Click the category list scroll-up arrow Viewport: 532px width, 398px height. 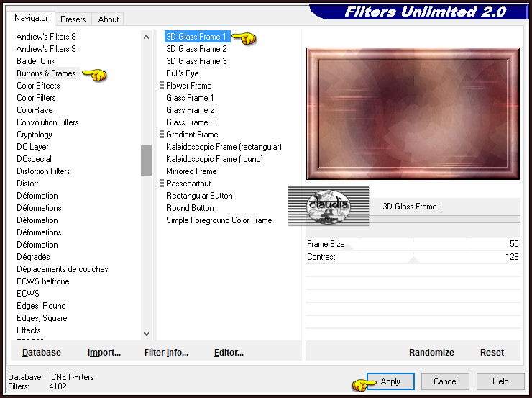pyautogui.click(x=146, y=37)
